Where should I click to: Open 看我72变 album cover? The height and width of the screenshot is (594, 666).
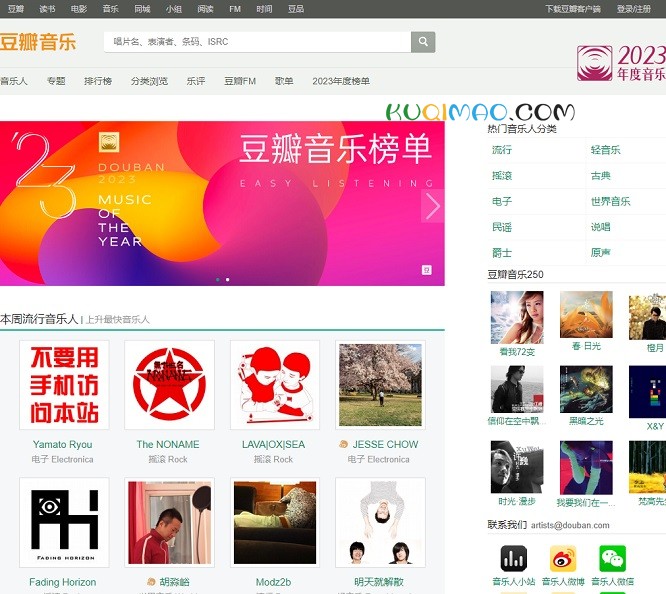click(517, 317)
